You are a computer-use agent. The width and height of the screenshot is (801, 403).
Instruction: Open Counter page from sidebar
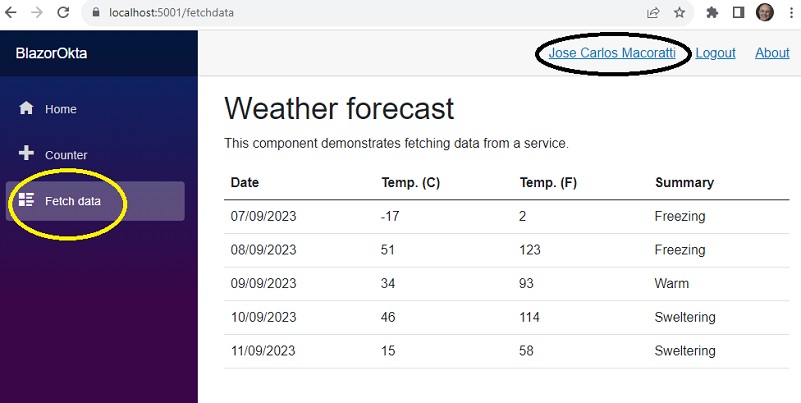[95, 155]
